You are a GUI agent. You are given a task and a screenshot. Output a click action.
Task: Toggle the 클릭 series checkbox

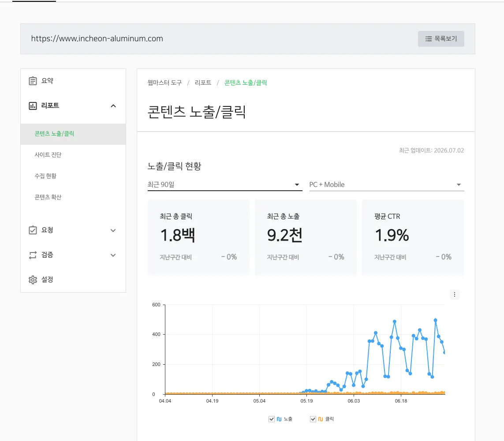313,419
